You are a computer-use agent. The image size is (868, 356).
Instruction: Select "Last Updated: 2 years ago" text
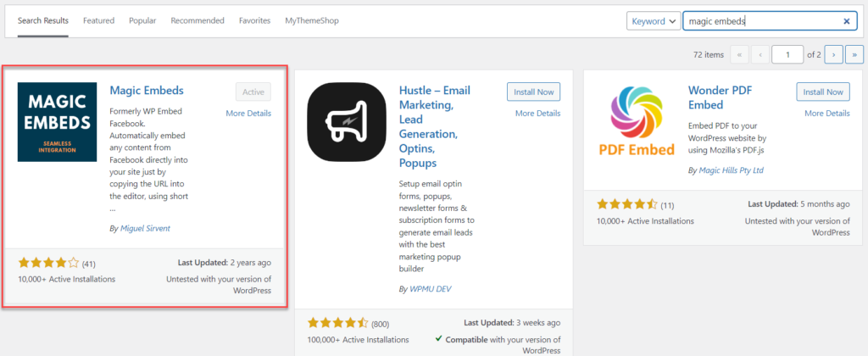pyautogui.click(x=224, y=263)
